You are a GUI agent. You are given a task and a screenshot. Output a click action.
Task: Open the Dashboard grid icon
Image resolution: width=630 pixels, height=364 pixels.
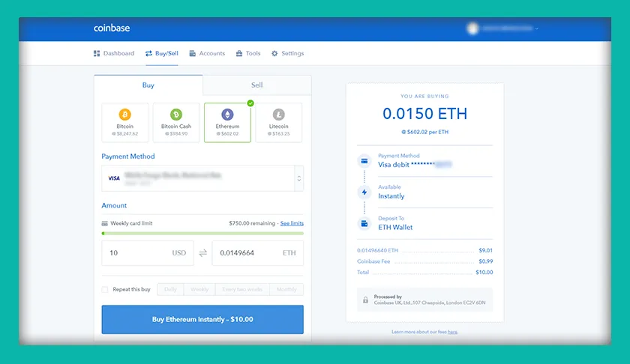[x=97, y=53]
